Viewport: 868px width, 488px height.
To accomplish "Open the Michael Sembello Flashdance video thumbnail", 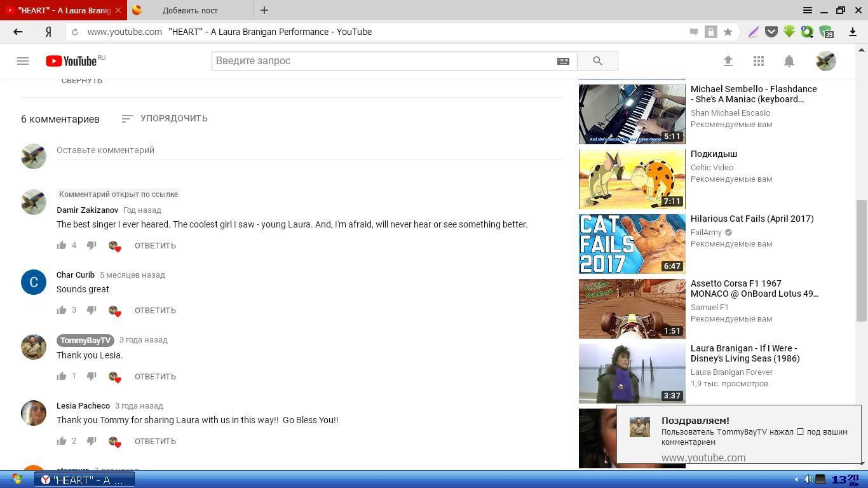I will click(x=632, y=114).
